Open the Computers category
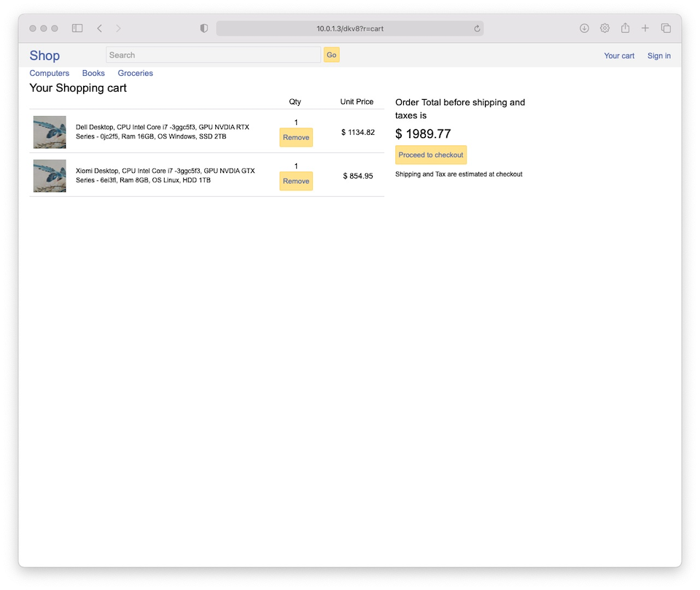700x590 pixels. click(x=50, y=73)
